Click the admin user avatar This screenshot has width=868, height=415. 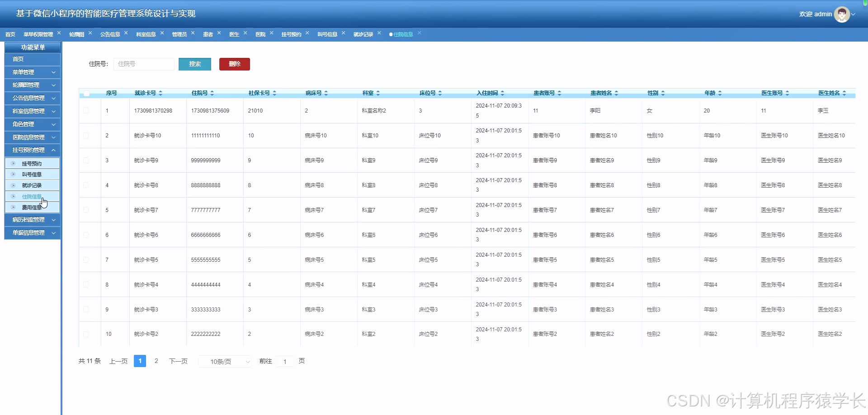tap(841, 14)
